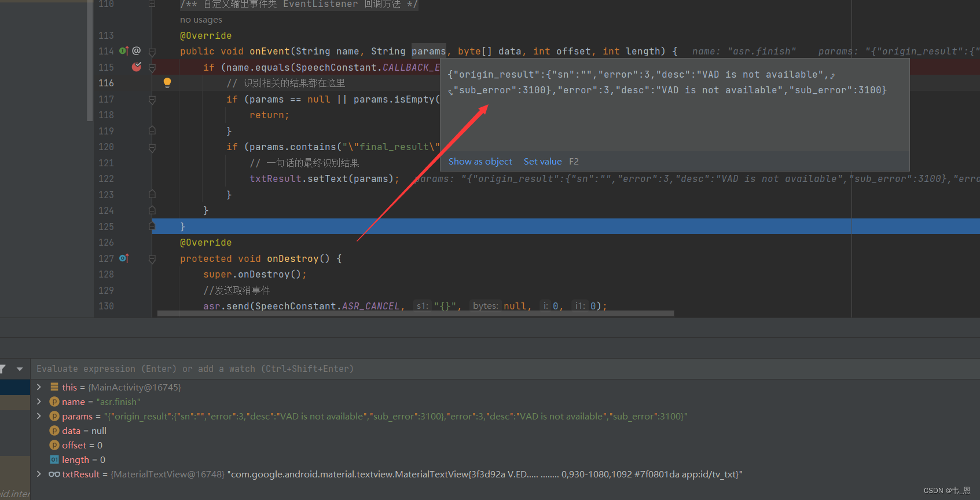This screenshot has height=500, width=980.
Task: Collapse the onEvent method fold on line 114
Action: click(152, 52)
